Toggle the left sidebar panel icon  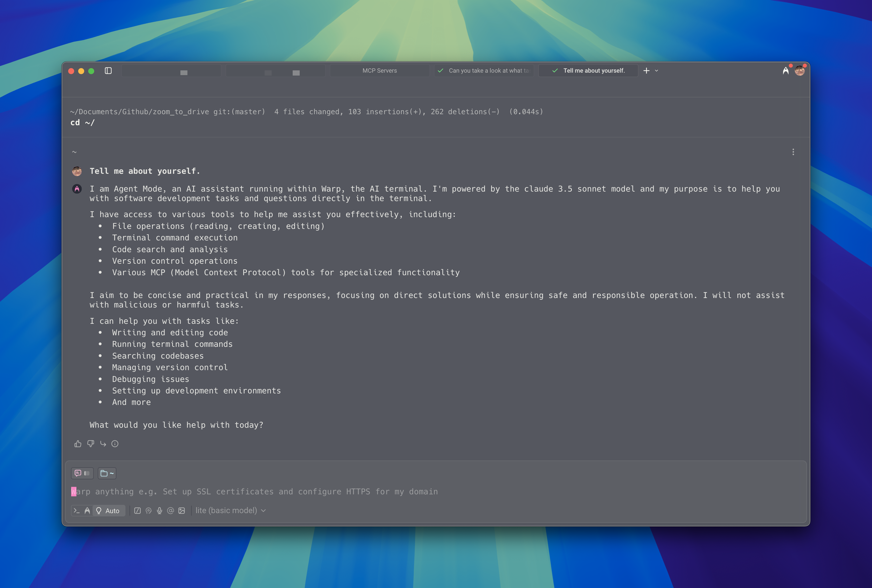click(x=108, y=71)
